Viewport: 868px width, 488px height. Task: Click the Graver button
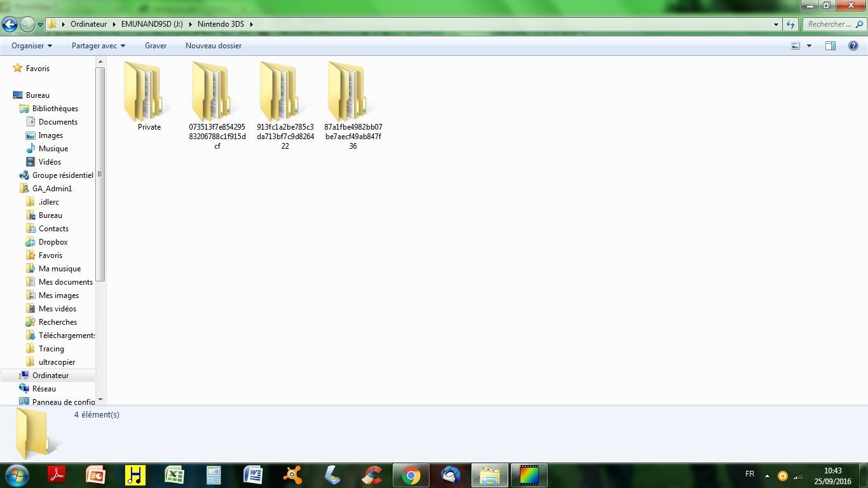(156, 46)
